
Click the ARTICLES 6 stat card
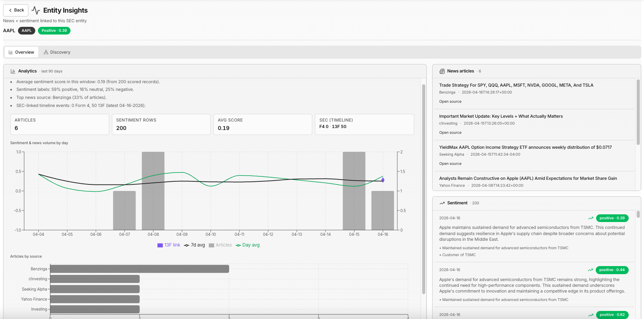[60, 124]
